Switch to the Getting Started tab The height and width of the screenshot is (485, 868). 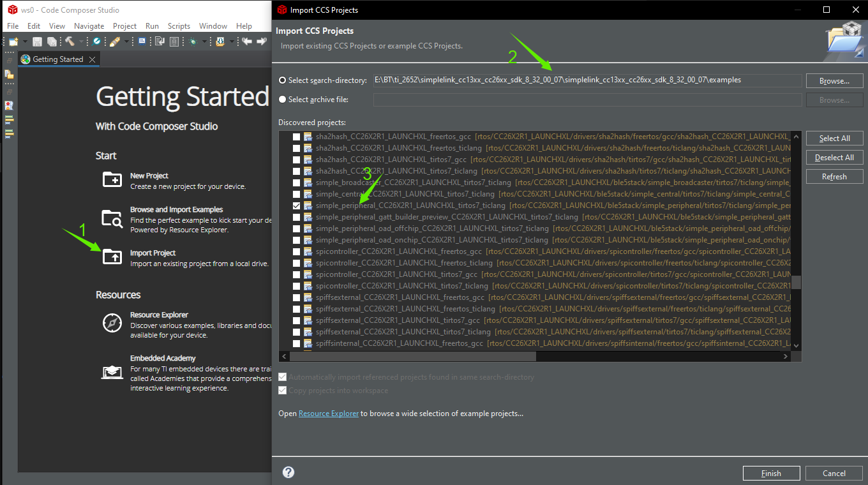tap(58, 59)
